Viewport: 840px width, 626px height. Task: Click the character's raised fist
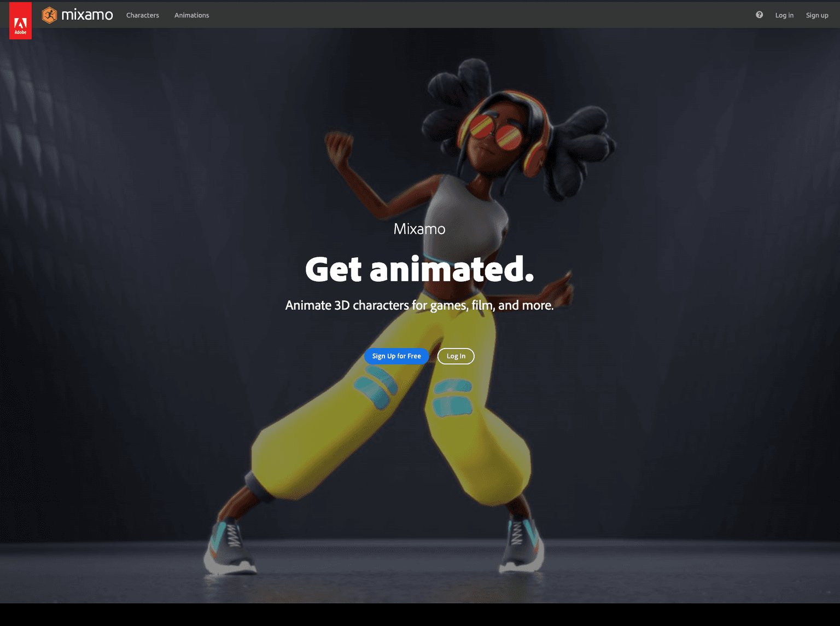click(x=339, y=144)
